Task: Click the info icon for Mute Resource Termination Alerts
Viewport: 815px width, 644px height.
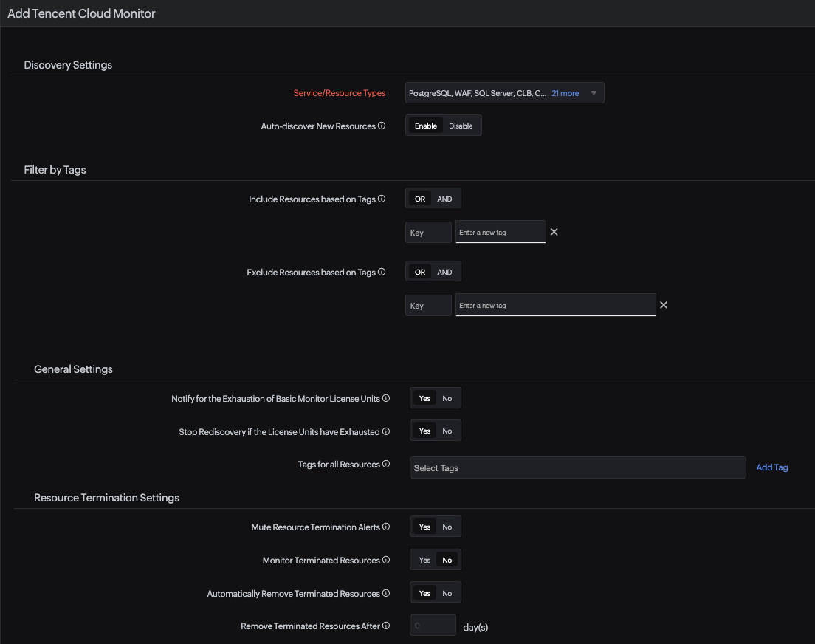Action: click(x=388, y=527)
